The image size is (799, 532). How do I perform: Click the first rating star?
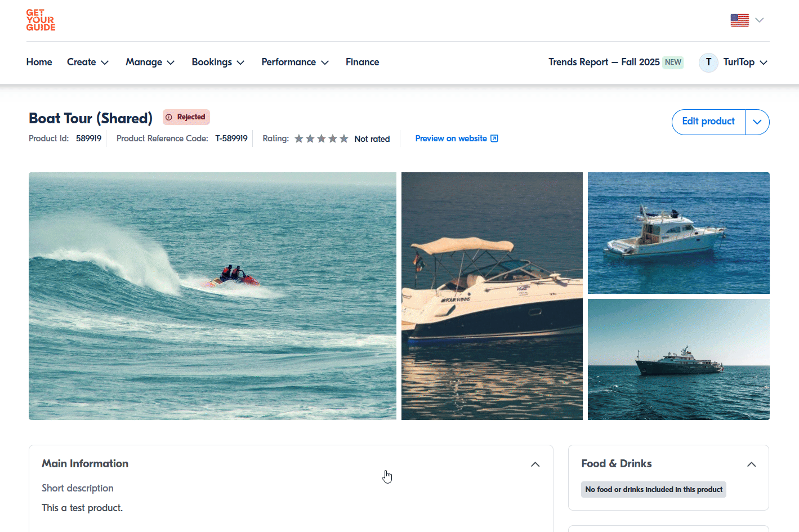299,138
